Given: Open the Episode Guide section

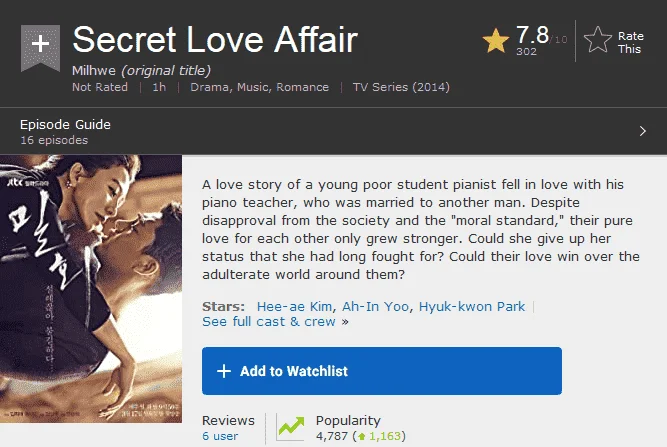Looking at the screenshot, I should pyautogui.click(x=65, y=125).
